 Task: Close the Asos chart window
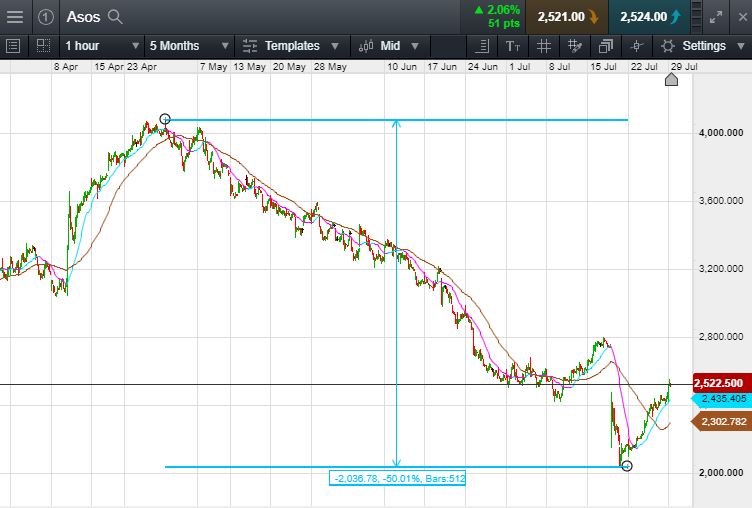click(x=742, y=17)
